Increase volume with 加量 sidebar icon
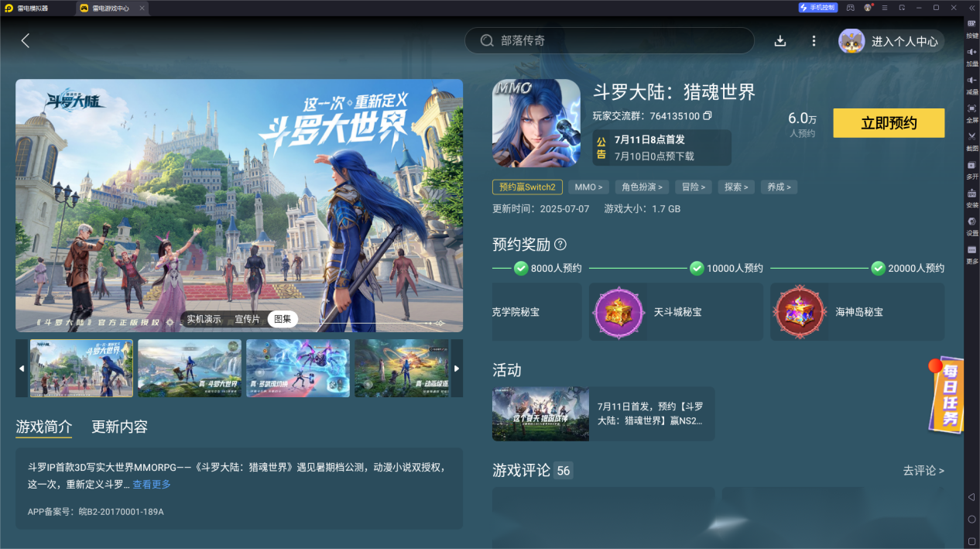 click(x=972, y=57)
